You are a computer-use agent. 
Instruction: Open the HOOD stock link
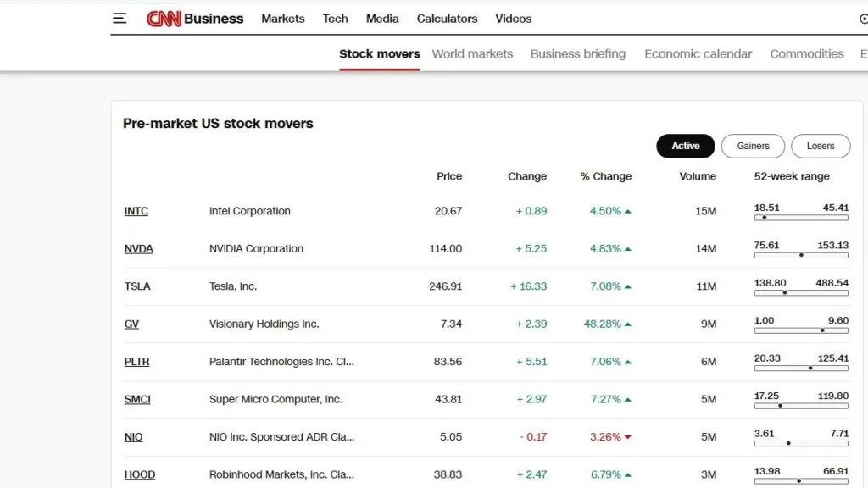140,474
